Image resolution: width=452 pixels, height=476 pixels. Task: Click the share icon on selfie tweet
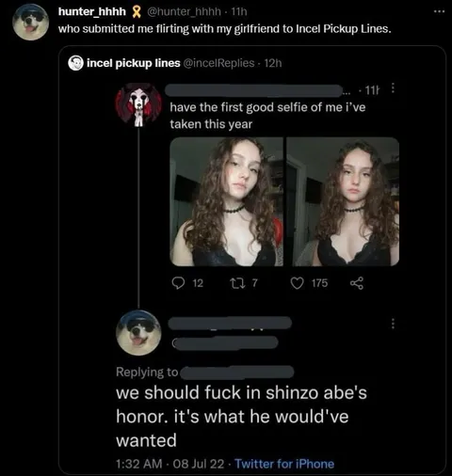pos(357,283)
